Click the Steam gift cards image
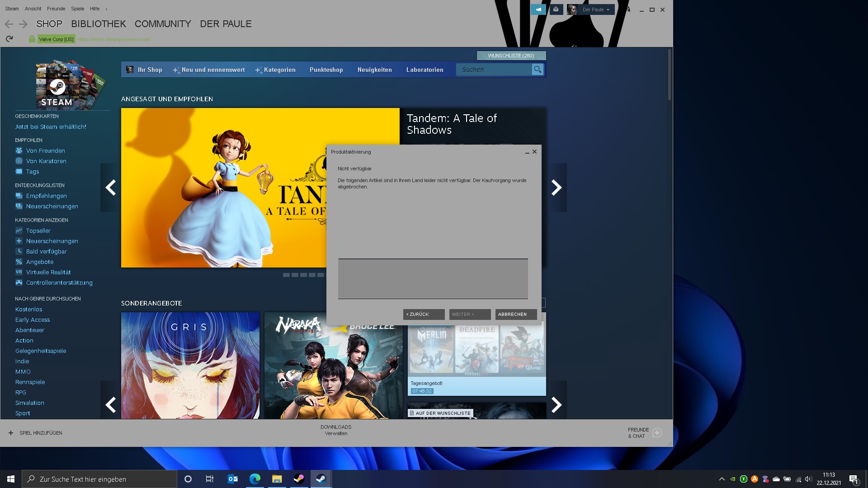This screenshot has height=488, width=868. [70, 84]
